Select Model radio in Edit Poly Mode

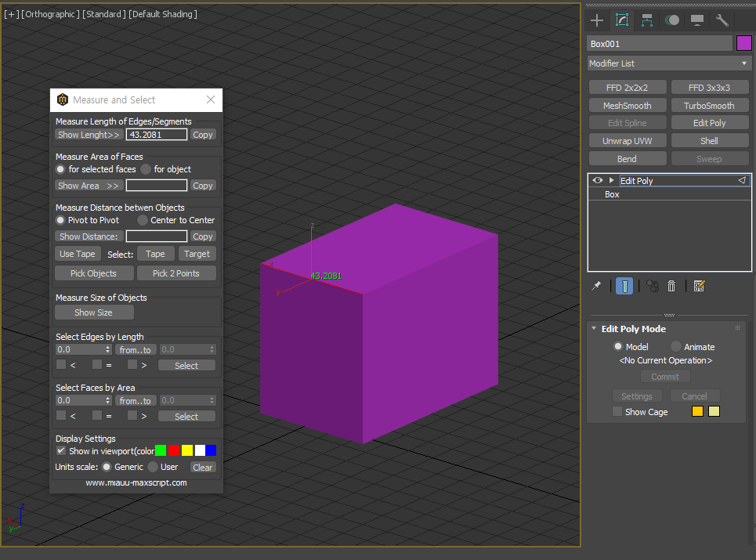(618, 346)
